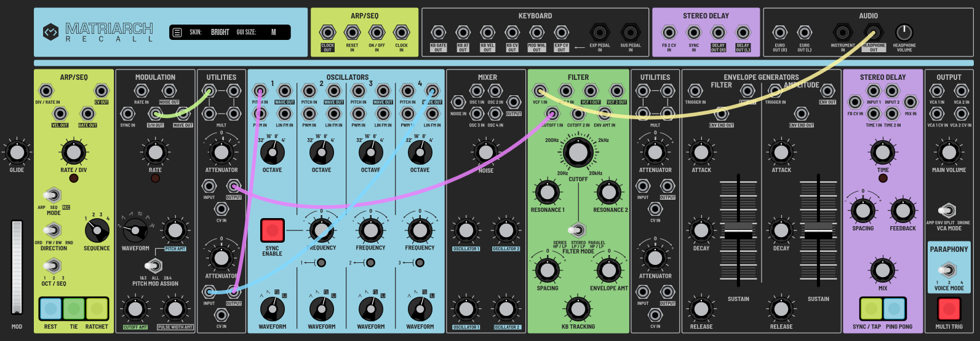Click the Stereo Delay Time knob
980x341 pixels.
pyautogui.click(x=883, y=152)
